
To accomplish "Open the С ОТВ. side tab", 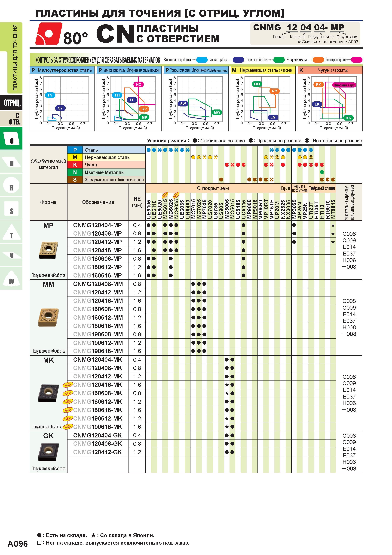I will point(11,119).
